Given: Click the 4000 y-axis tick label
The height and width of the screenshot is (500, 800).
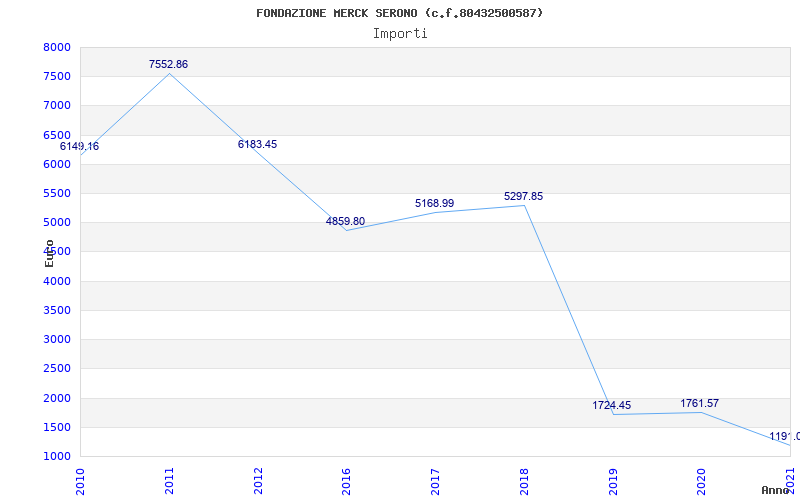Looking at the screenshot, I should point(56,282).
